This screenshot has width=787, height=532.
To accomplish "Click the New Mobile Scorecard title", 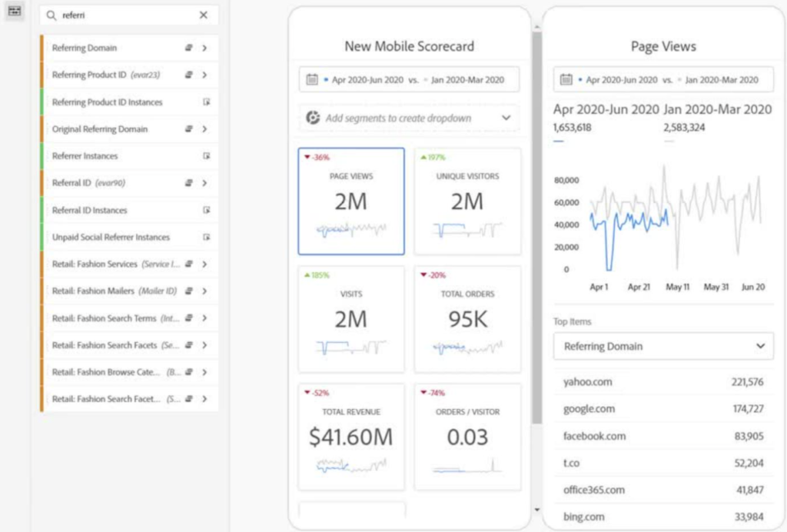I will tap(409, 46).
